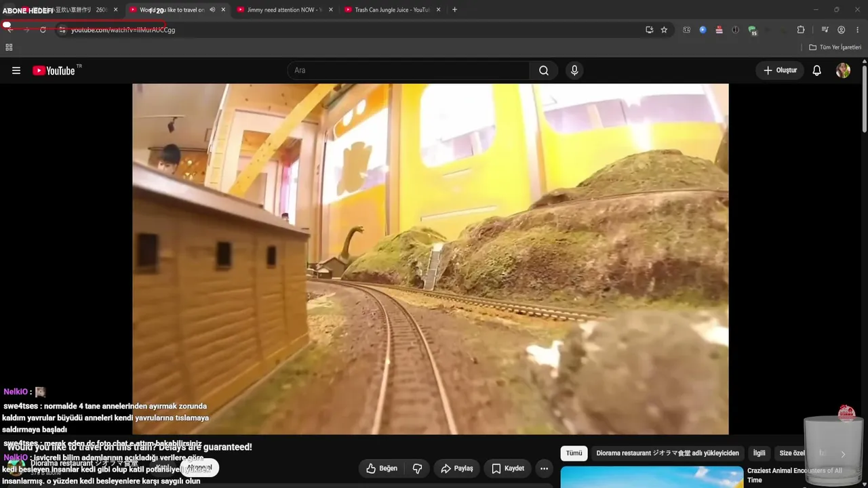Close the Trash Can Jungle Juice tab

pyautogui.click(x=438, y=10)
